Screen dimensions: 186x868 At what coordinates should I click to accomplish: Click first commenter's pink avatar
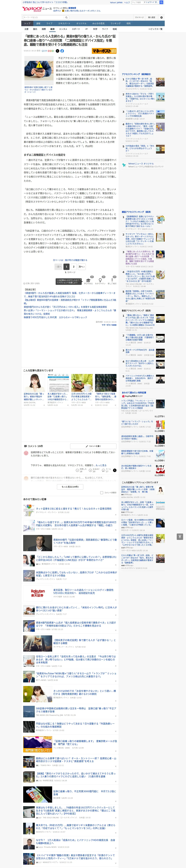26,454
